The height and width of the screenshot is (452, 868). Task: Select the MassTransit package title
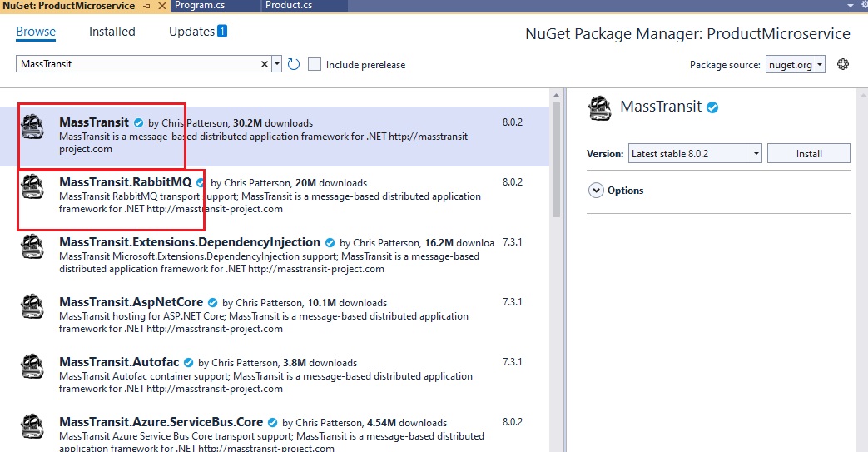pyautogui.click(x=94, y=122)
